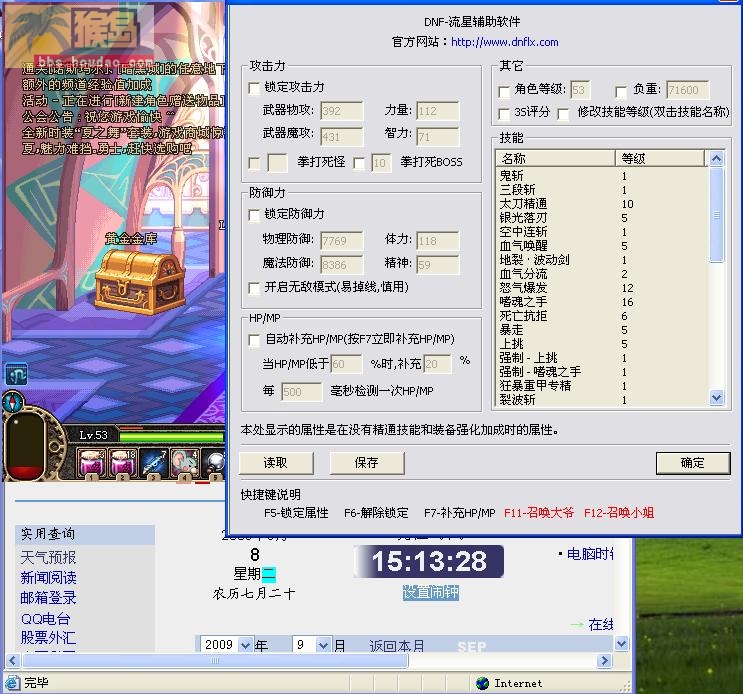Viewport: 743px width, 694px height.
Task: Enable 自动补充HP/MP checkbox
Action: (x=254, y=340)
